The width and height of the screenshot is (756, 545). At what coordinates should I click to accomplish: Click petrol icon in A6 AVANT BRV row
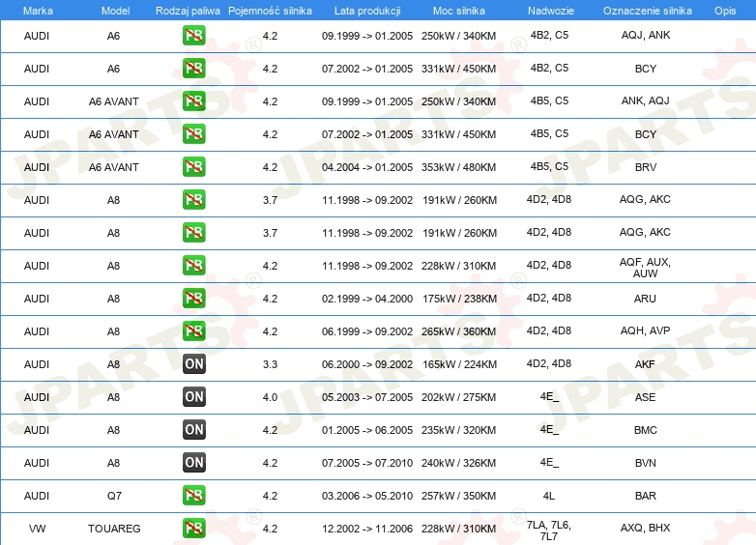(193, 167)
